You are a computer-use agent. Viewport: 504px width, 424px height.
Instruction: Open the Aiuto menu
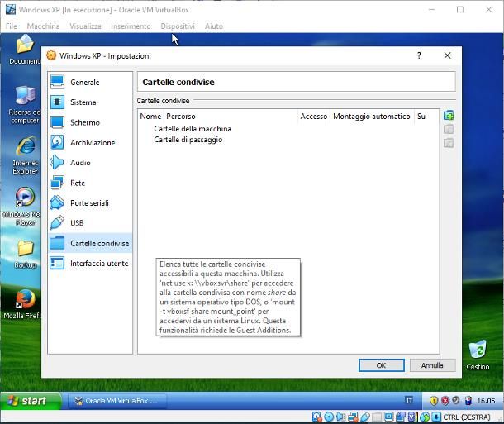pos(214,26)
